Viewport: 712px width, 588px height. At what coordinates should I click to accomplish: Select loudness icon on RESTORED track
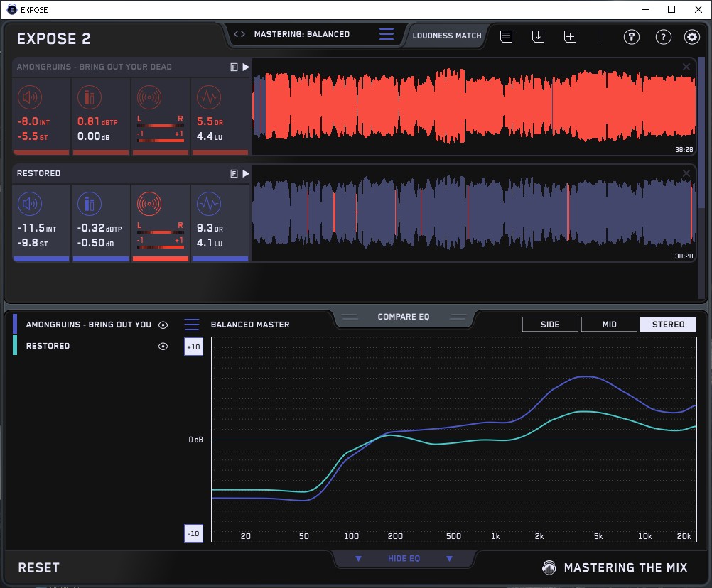point(29,205)
